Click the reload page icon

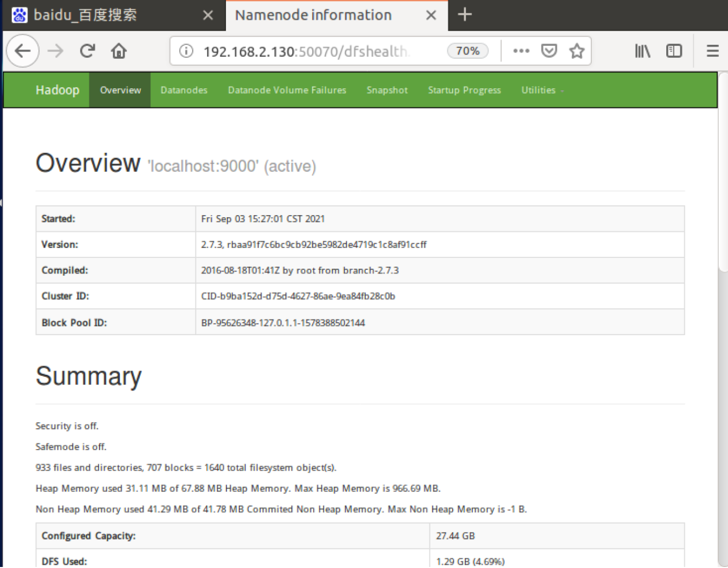tap(87, 50)
